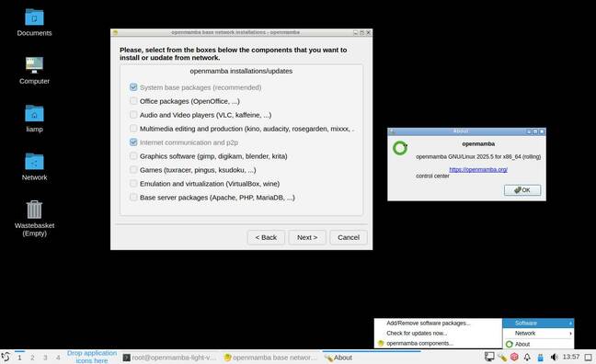Open the liamp home folder icon
The width and height of the screenshot is (596, 364).
34,113
